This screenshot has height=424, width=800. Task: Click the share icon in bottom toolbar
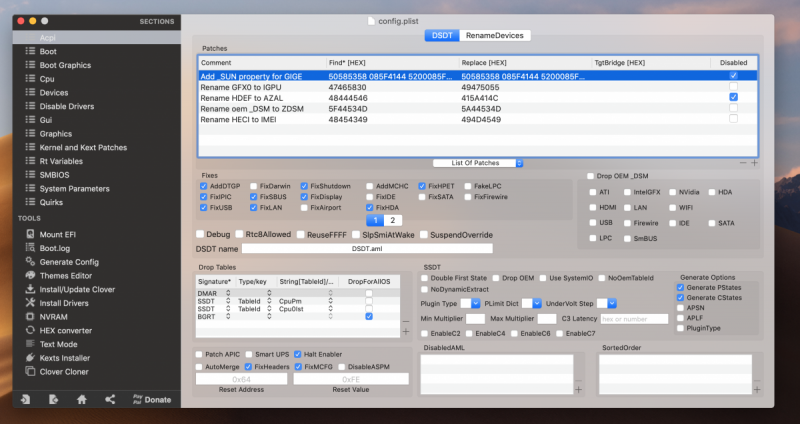[x=109, y=399]
